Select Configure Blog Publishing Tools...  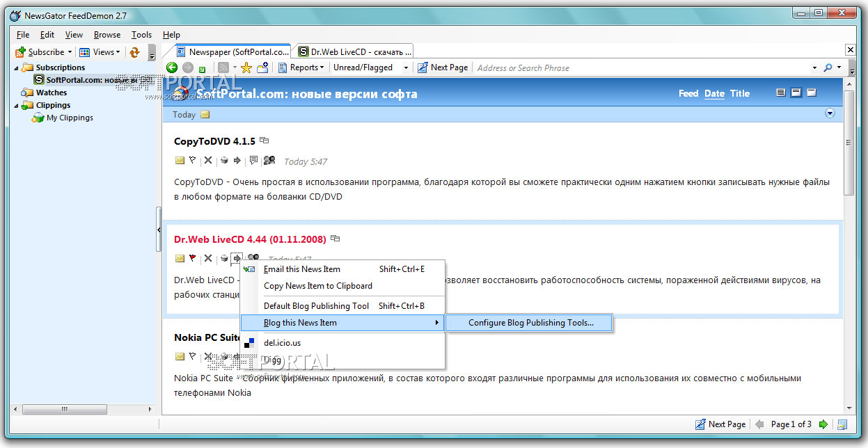530,323
